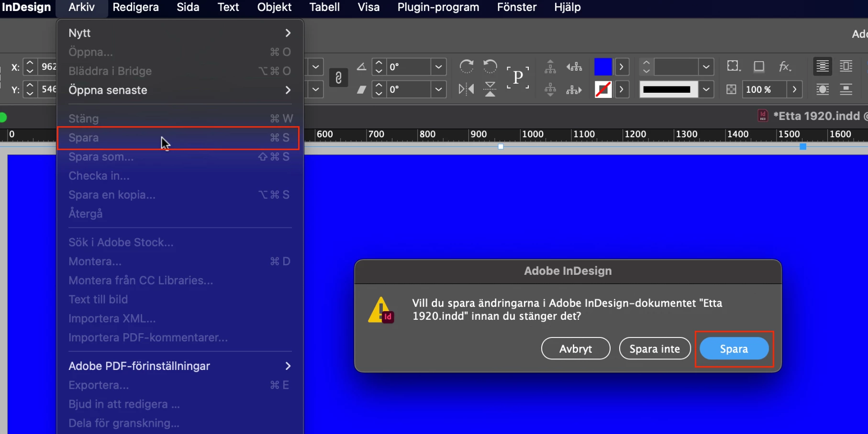Screen dimensions: 868x434
Task: Open the Hjälp menu
Action: point(568,7)
